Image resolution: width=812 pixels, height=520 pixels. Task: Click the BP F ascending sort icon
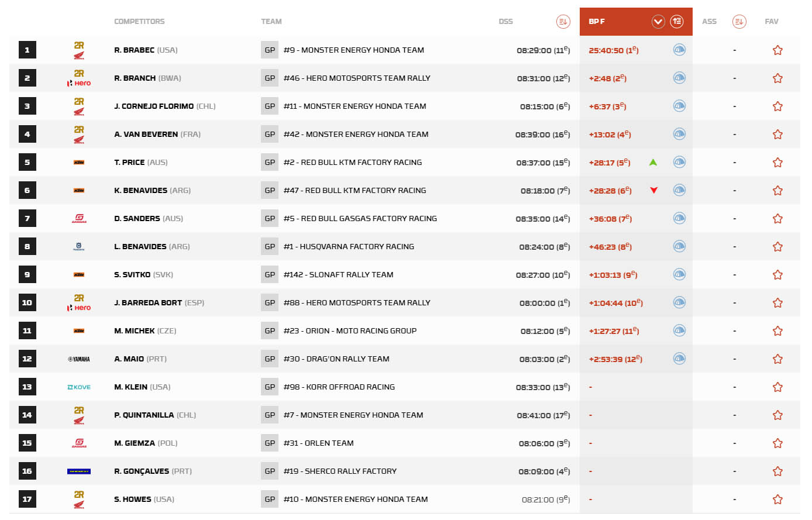[x=677, y=22]
